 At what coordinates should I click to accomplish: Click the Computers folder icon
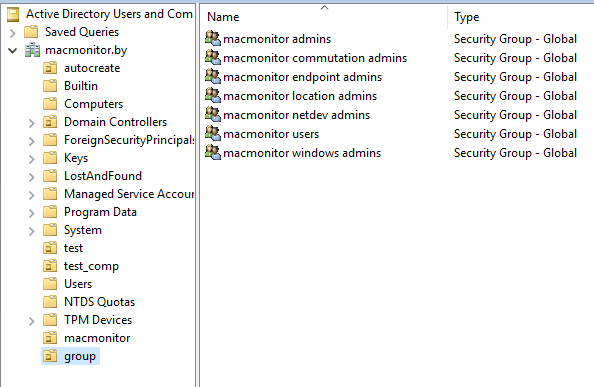click(x=50, y=104)
